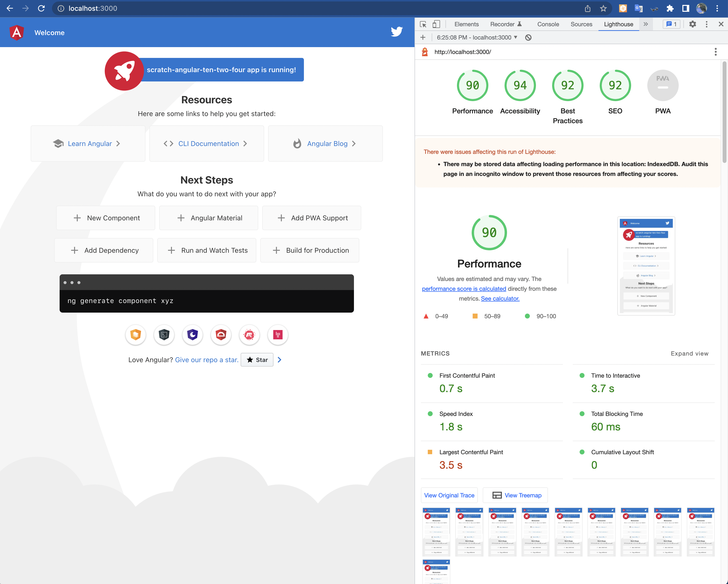Screen dimensions: 728x584
Task: Click the New Component step
Action: coord(106,218)
